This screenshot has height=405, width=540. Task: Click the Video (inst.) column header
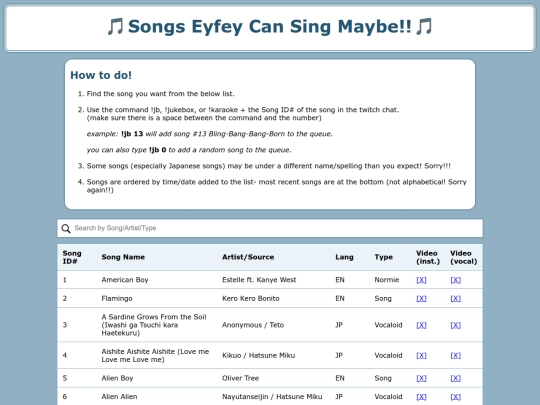(428, 257)
